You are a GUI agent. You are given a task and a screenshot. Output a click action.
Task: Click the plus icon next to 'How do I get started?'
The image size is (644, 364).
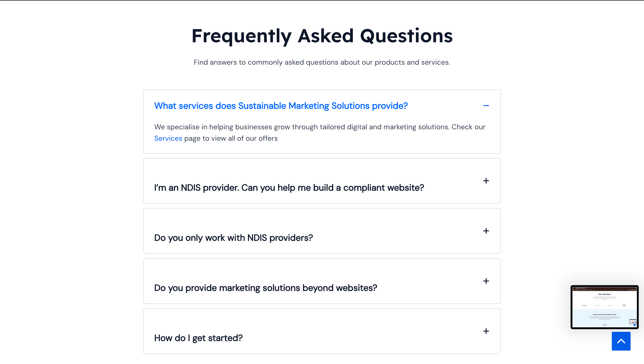(x=486, y=331)
